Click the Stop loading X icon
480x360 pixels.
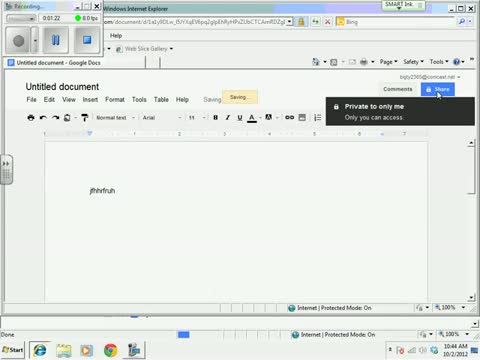328,22
